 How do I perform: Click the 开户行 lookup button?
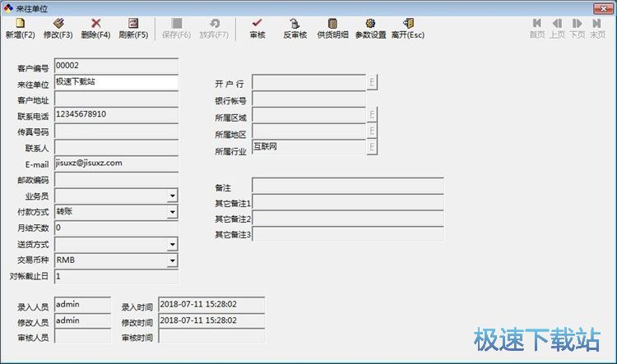[x=372, y=82]
